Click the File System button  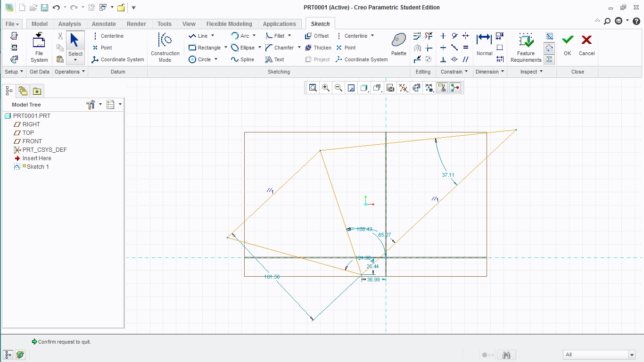[39, 48]
